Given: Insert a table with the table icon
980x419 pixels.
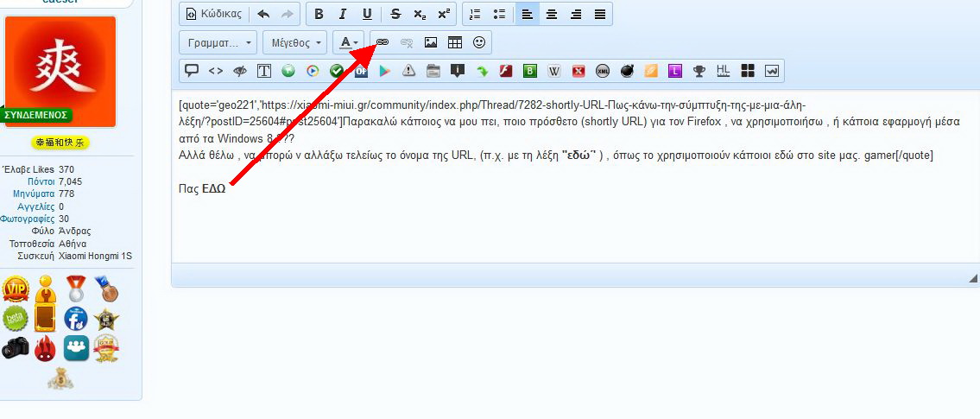Looking at the screenshot, I should [x=455, y=42].
